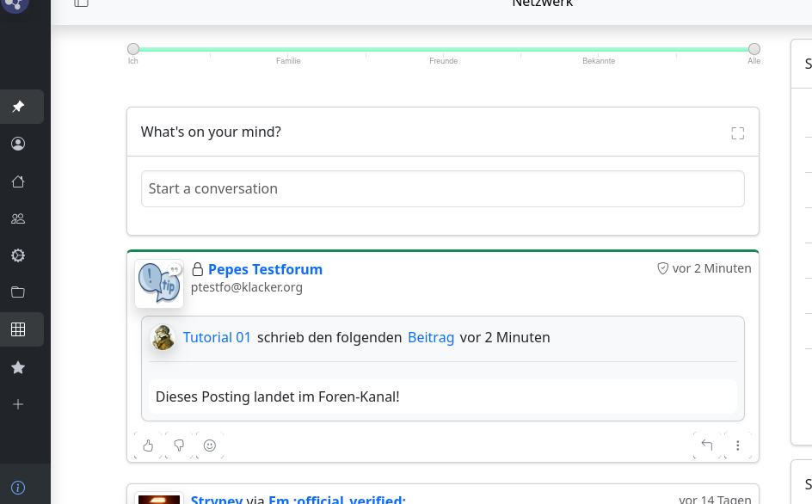Viewport: 812px width, 504px height.
Task: Open connections via people icon
Action: pyautogui.click(x=18, y=218)
